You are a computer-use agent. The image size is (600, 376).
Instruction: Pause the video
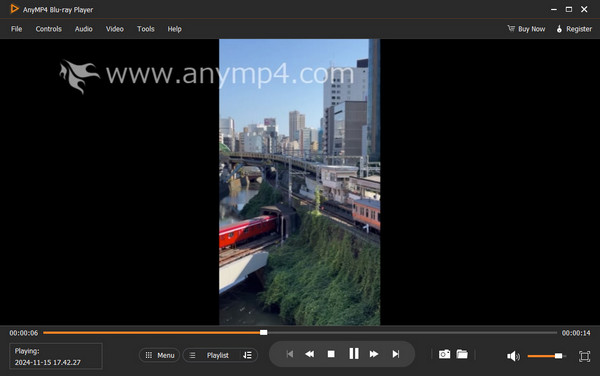(x=354, y=354)
